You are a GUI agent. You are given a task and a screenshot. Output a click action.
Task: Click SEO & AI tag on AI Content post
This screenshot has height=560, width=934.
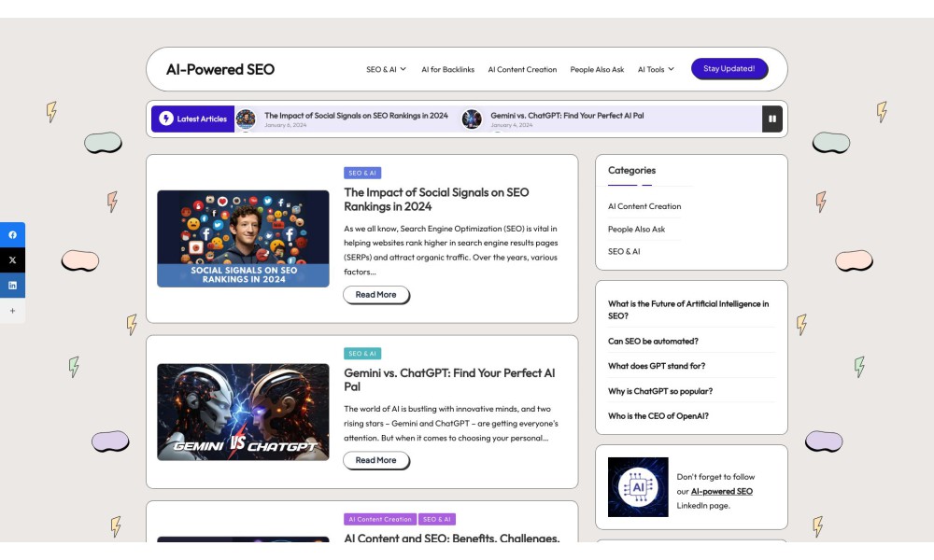[436, 520]
